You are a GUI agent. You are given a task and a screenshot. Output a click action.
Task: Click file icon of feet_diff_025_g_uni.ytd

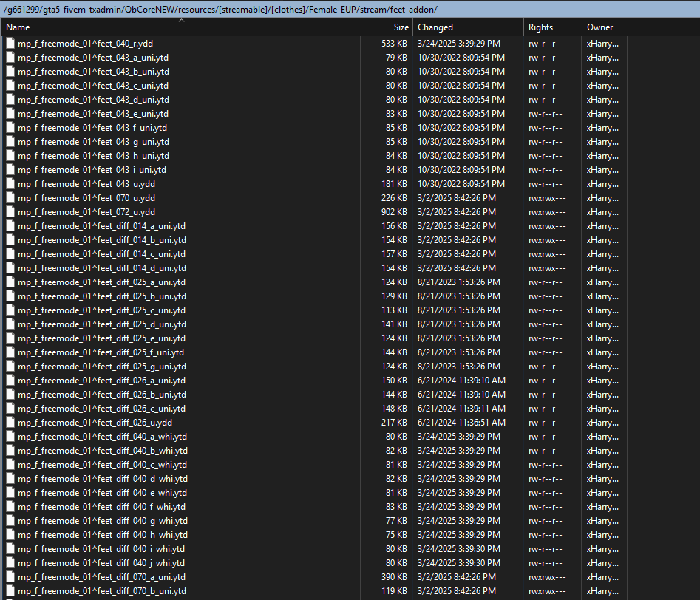point(10,367)
